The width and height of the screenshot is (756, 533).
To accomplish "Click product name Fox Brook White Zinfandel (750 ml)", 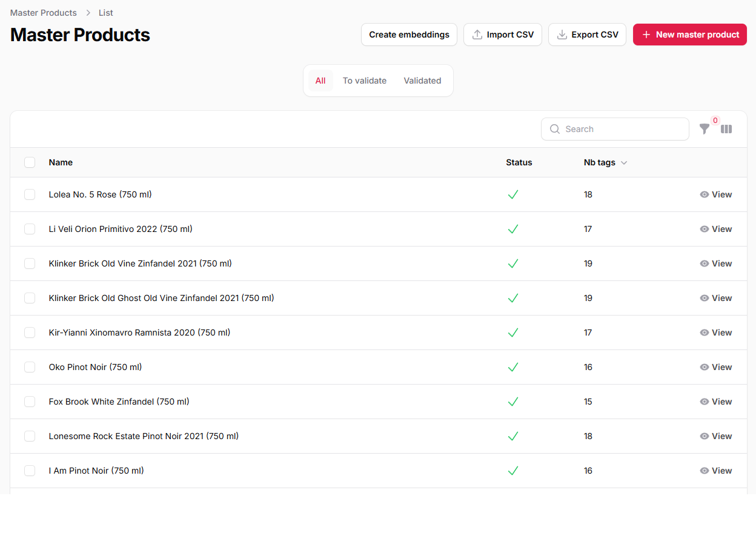I will (x=119, y=402).
